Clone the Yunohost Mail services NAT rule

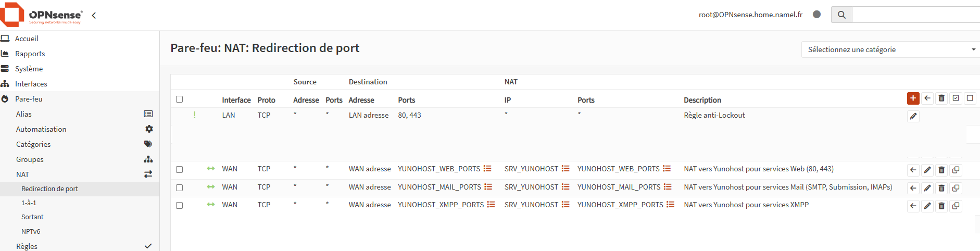956,188
